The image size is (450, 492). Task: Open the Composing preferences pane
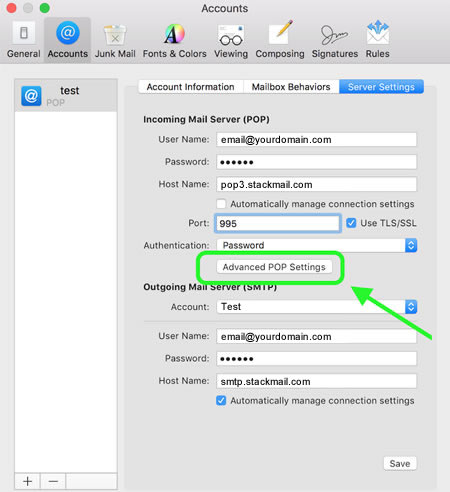(280, 40)
